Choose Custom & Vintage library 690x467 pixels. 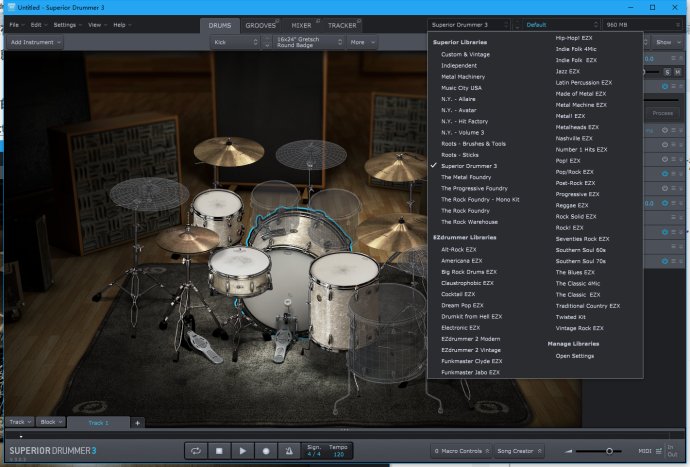[x=465, y=55]
